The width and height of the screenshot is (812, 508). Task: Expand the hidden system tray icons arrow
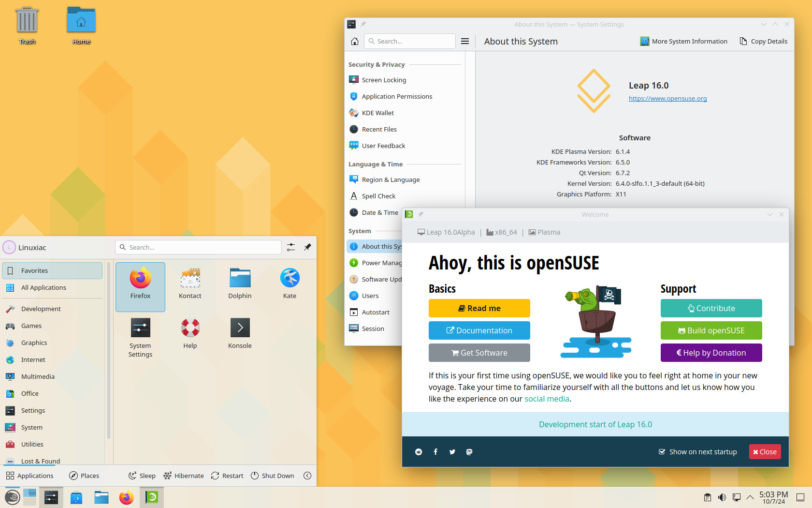click(x=750, y=497)
